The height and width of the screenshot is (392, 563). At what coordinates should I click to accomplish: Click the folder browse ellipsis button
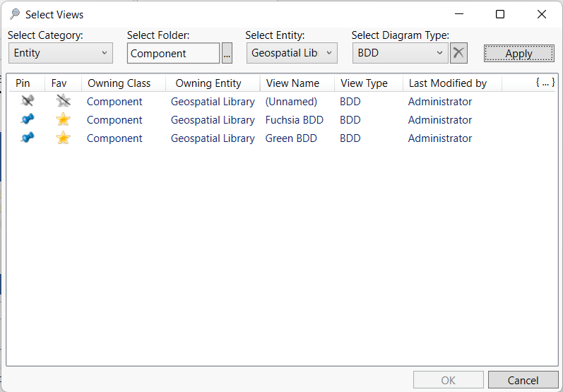point(227,54)
